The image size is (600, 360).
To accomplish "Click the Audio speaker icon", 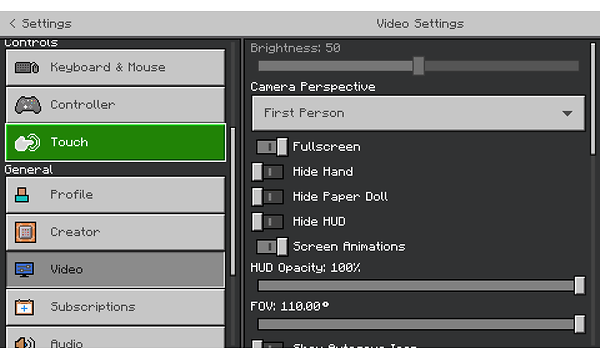I will tap(25, 342).
